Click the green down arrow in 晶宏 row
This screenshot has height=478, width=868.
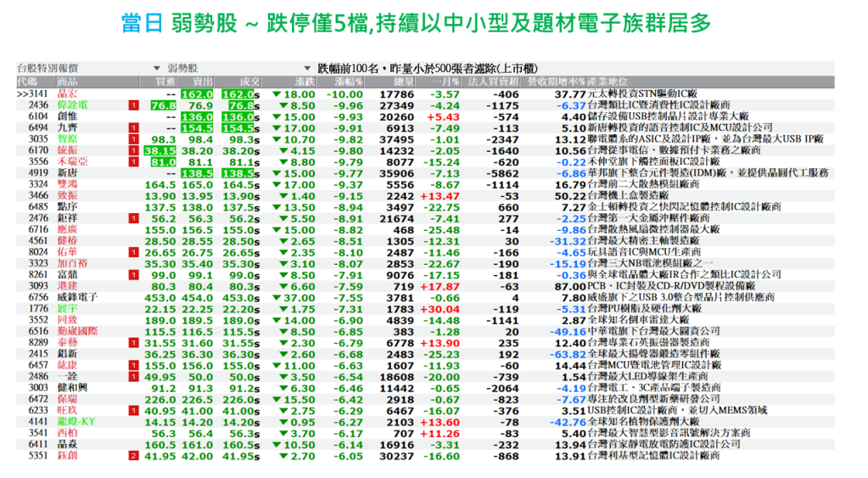click(x=276, y=94)
